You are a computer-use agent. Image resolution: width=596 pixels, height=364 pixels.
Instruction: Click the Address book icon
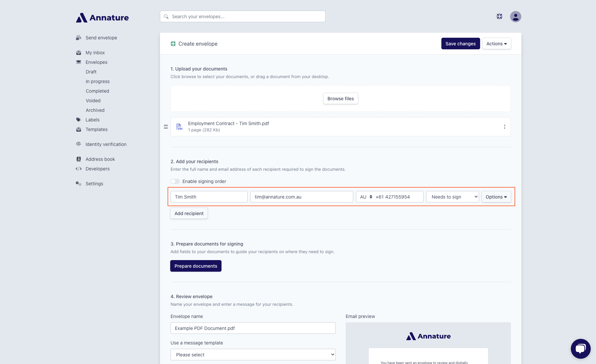[78, 159]
